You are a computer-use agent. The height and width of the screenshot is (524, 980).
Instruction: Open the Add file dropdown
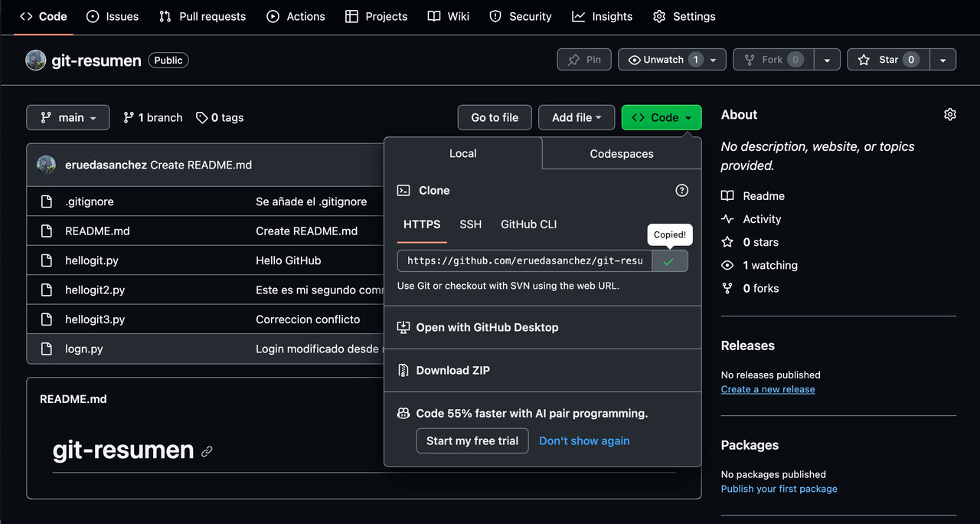577,117
